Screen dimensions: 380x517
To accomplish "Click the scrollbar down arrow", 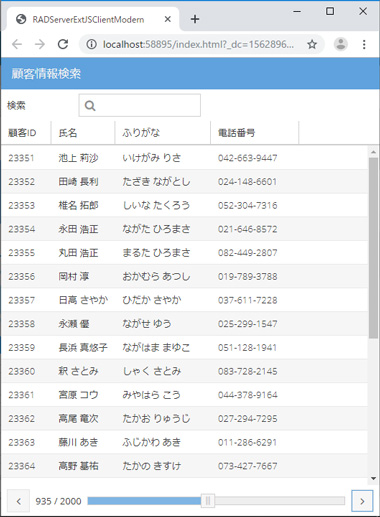I will (x=373, y=479).
